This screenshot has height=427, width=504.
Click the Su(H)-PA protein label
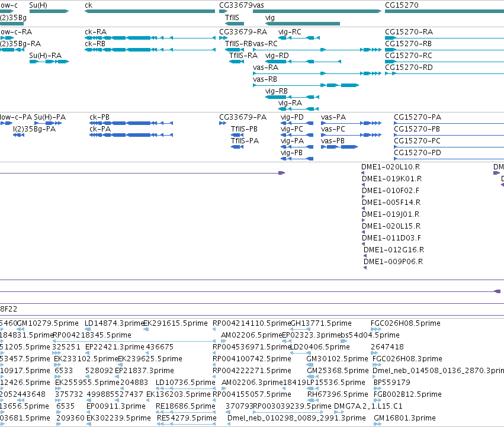50,117
